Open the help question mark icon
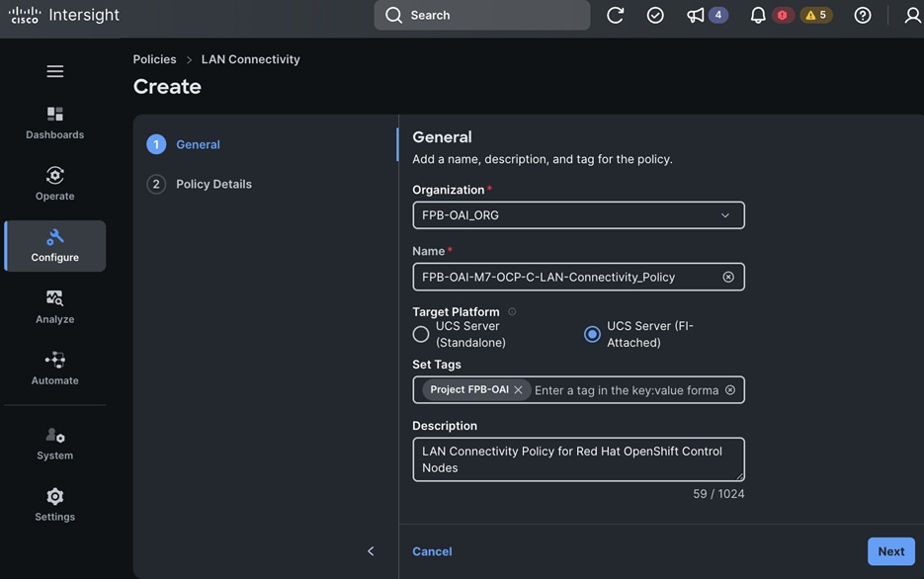The image size is (924, 579). (863, 15)
